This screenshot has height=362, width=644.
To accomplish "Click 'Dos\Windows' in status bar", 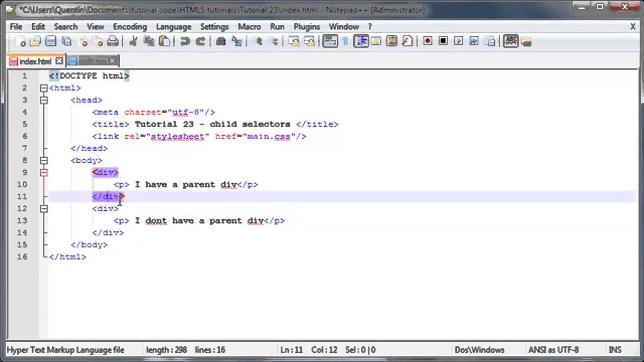I will point(479,350).
